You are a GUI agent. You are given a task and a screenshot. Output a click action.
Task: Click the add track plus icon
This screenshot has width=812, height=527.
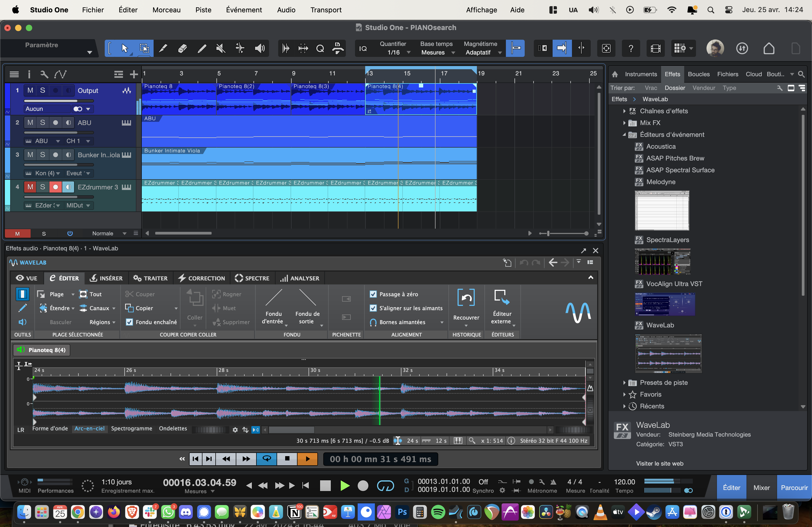[x=134, y=74]
